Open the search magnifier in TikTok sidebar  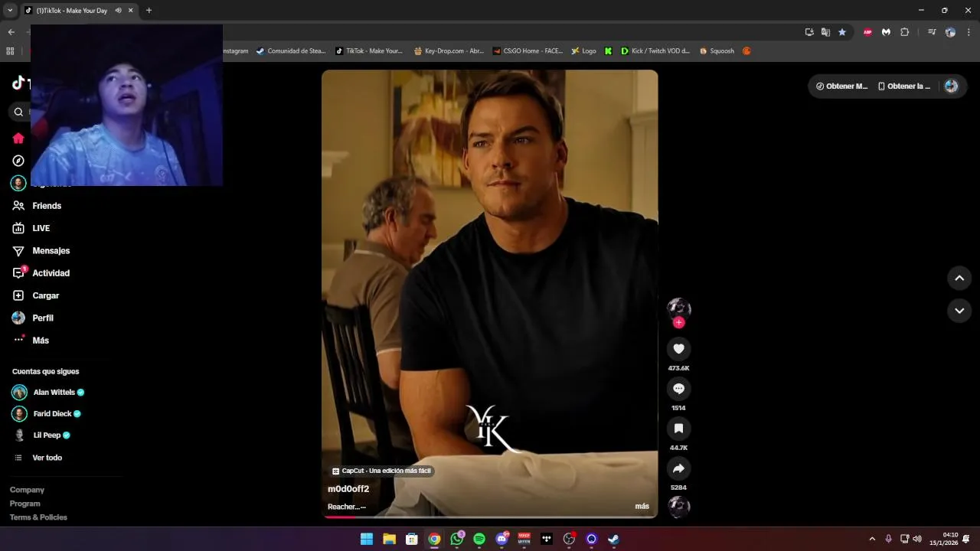[18, 112]
